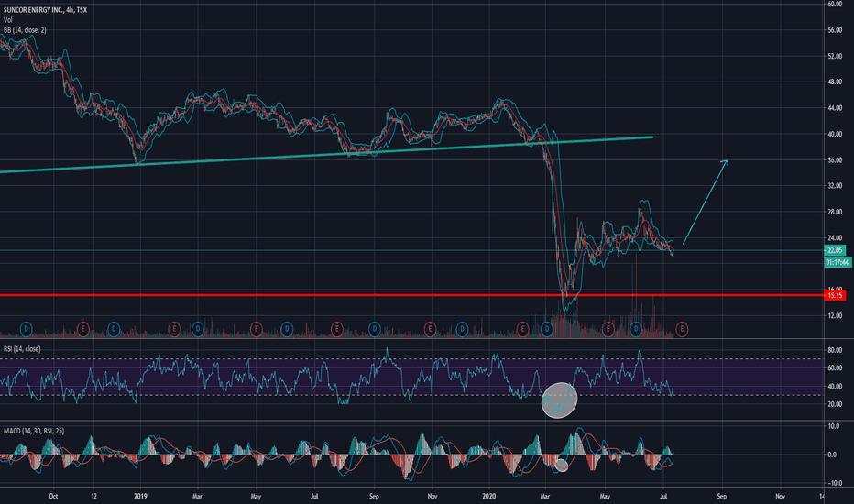Click the 44.00 price axis label

[x=835, y=108]
